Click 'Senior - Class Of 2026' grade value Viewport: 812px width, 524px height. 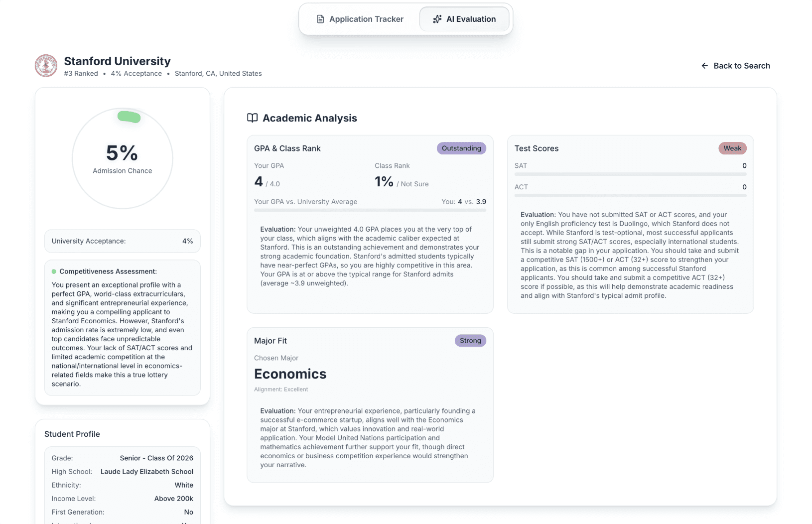click(x=156, y=458)
